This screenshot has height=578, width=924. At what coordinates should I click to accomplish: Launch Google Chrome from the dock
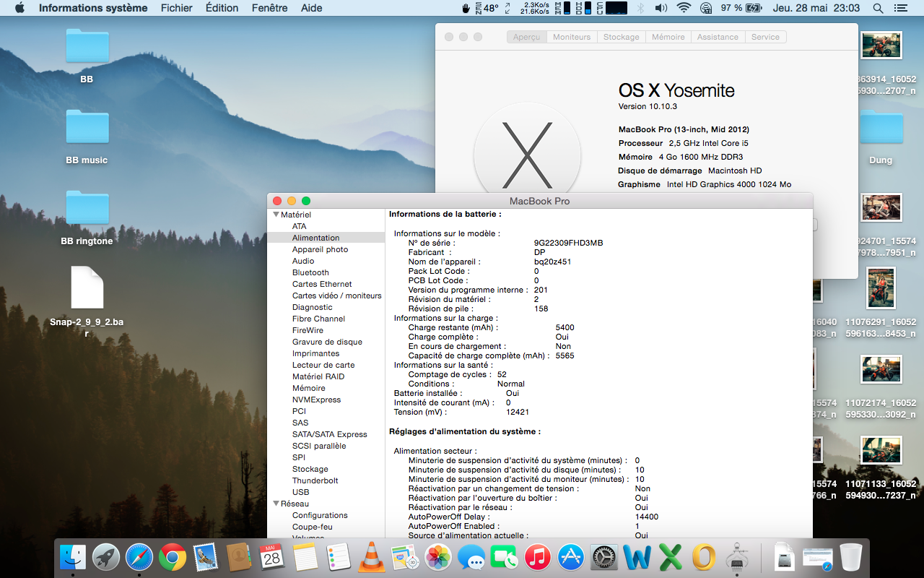[x=173, y=557]
